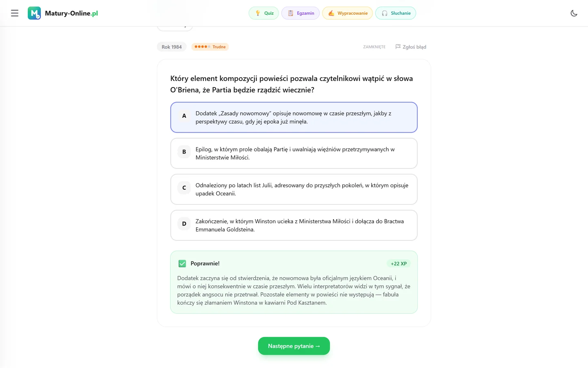Click the clipboard icon in Egzamin
The width and height of the screenshot is (588, 368).
[291, 13]
